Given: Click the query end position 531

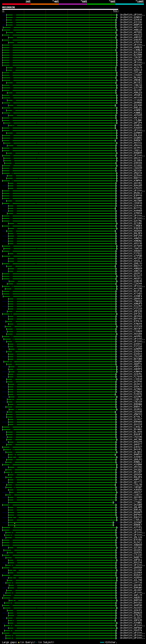Looking at the screenshot, I should tap(115, 11).
